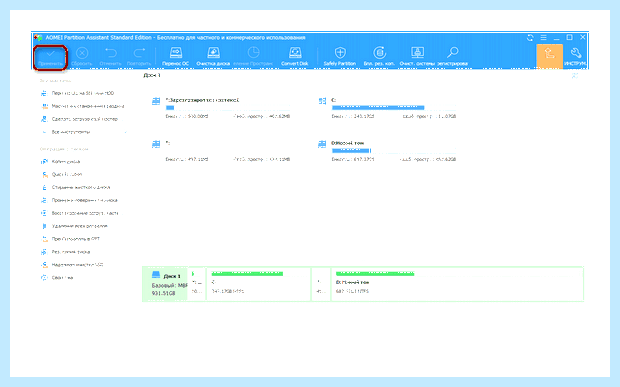Select the tenth disk operation in sidebar

(x=57, y=278)
